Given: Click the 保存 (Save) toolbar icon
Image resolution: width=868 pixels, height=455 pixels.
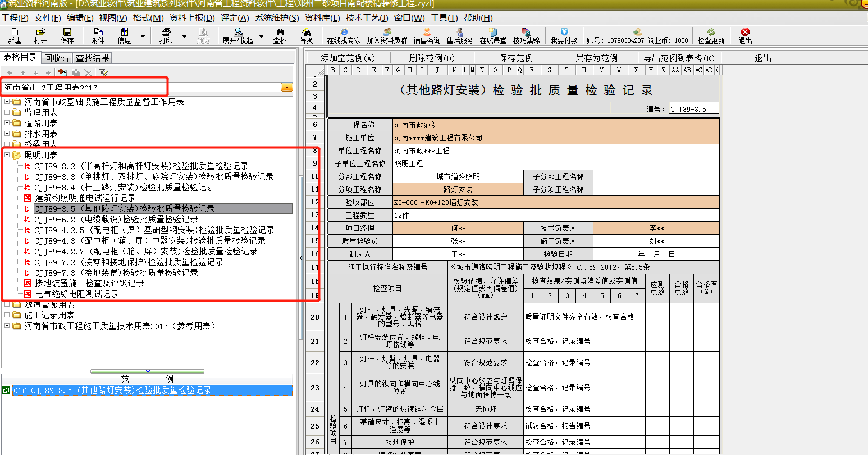Looking at the screenshot, I should tap(67, 36).
